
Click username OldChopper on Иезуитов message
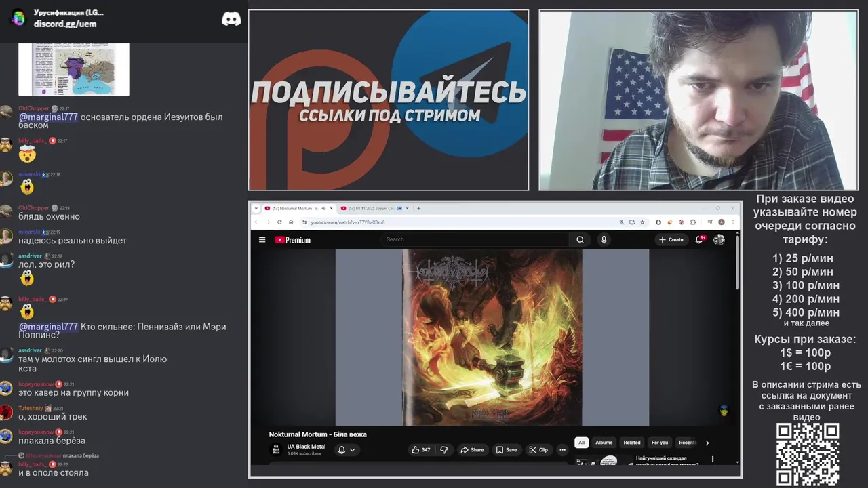click(34, 108)
